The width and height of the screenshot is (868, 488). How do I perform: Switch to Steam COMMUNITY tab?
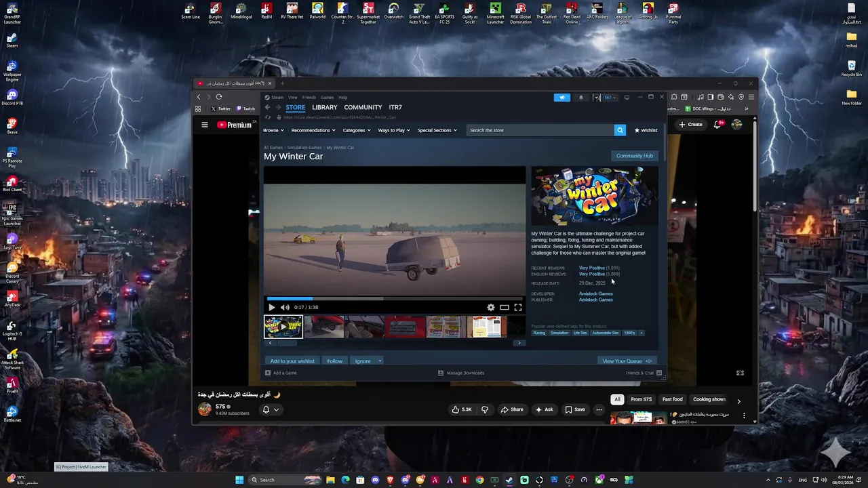pyautogui.click(x=363, y=107)
